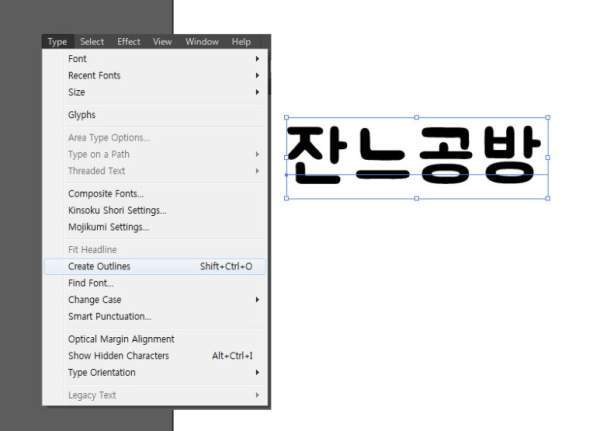600x431 pixels.
Task: Open the Type menu
Action: pyautogui.click(x=57, y=42)
